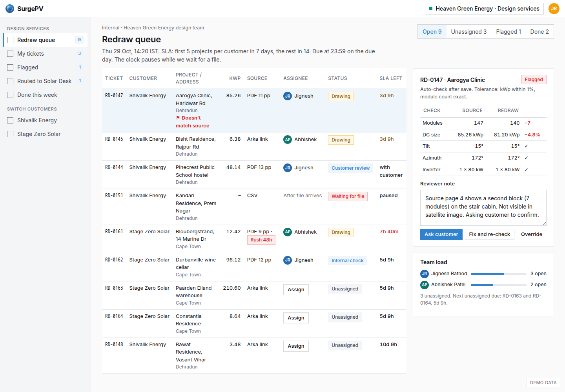Tick the Shivalik Energy customer checkbox
565x392 pixels.
[x=10, y=120]
